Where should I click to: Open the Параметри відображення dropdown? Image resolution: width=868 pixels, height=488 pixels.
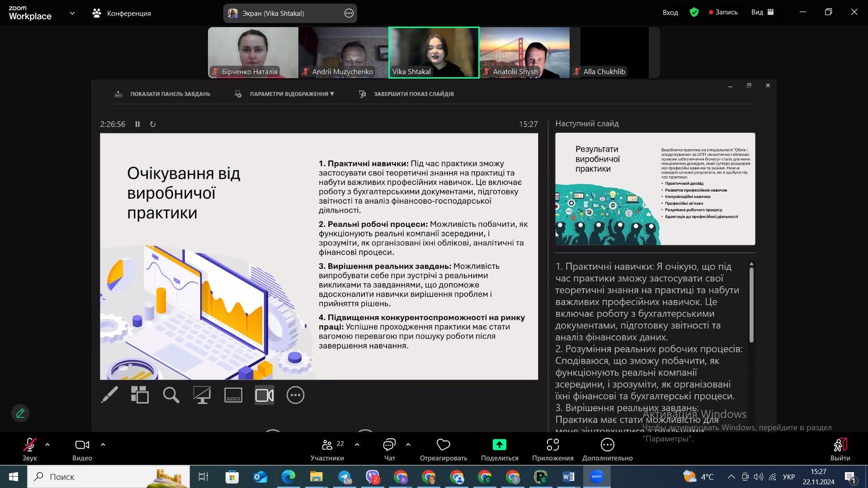point(291,94)
